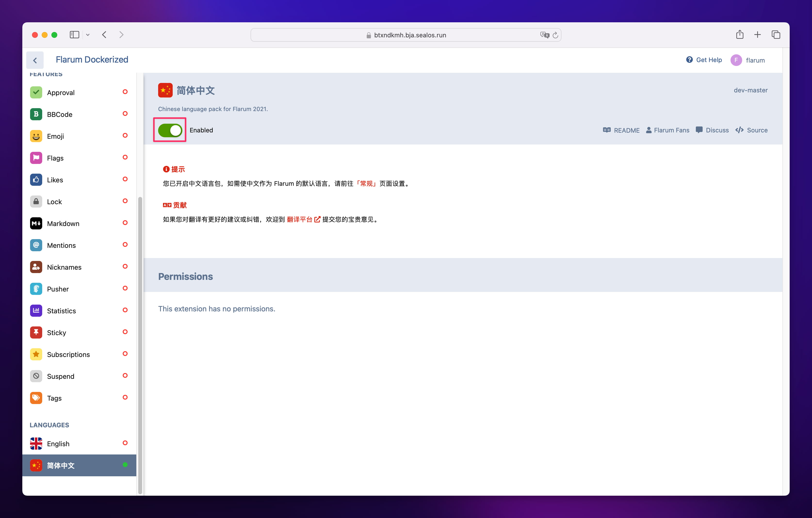This screenshot has width=812, height=518.
Task: Select Nicknames in the features list
Action: coord(79,267)
